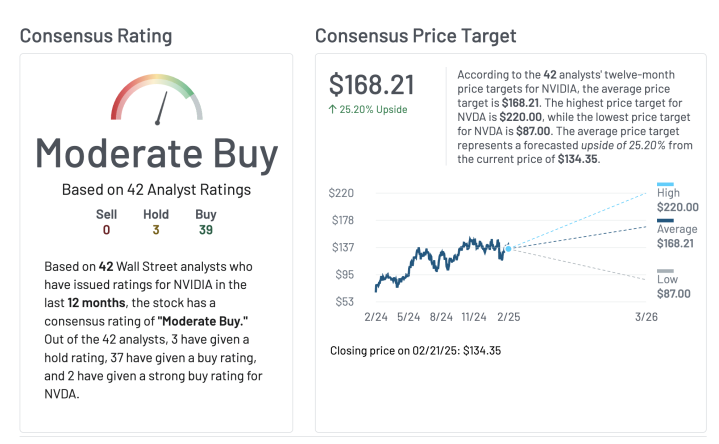719x444 pixels.
Task: Click the current price dot on chart
Action: pos(508,248)
